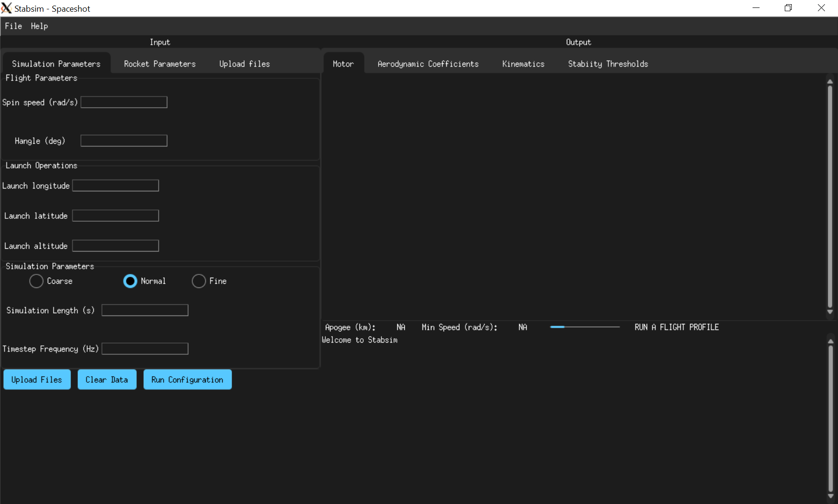Viewport: 838px width, 504px height.
Task: Click the Upload Files button
Action: [37, 379]
